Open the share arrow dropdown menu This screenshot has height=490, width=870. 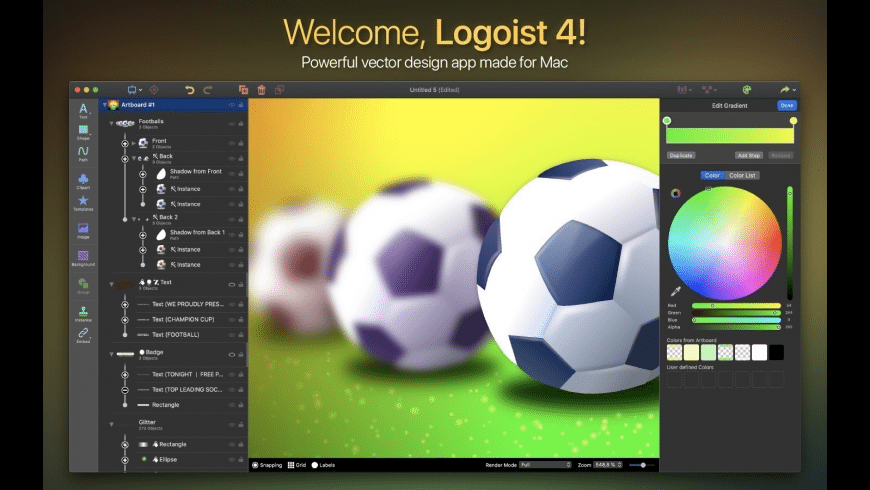pos(788,89)
